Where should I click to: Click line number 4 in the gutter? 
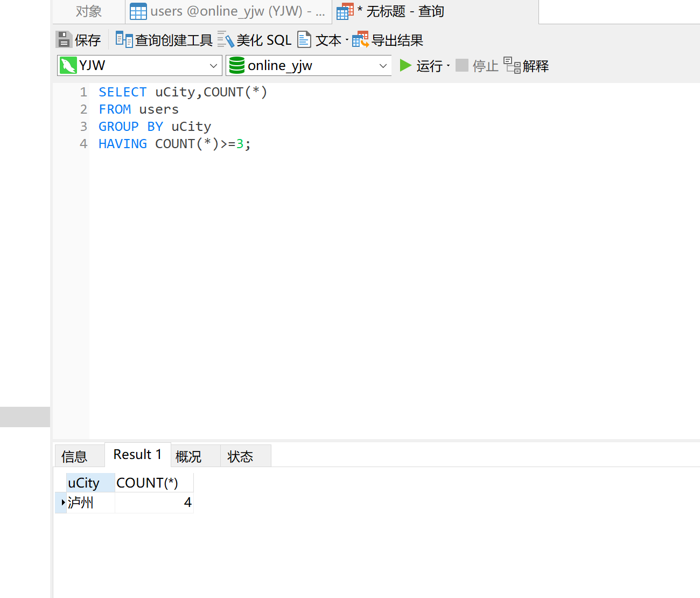pyautogui.click(x=83, y=144)
